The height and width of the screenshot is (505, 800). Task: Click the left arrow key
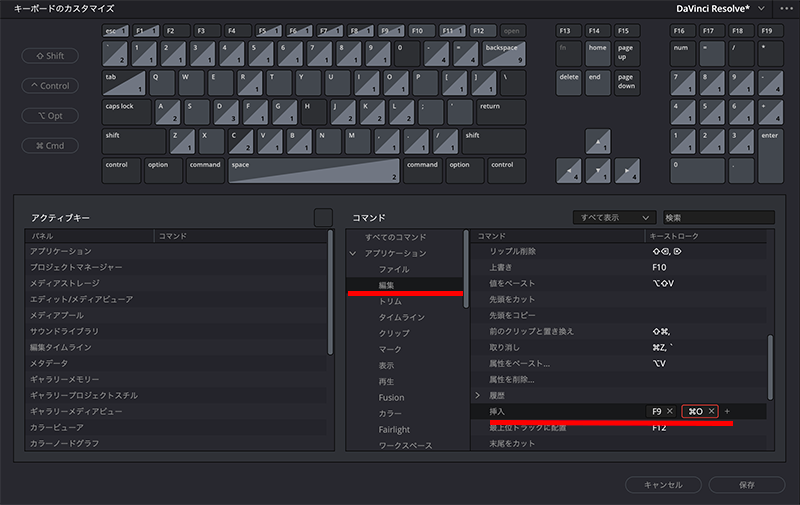pos(568,171)
